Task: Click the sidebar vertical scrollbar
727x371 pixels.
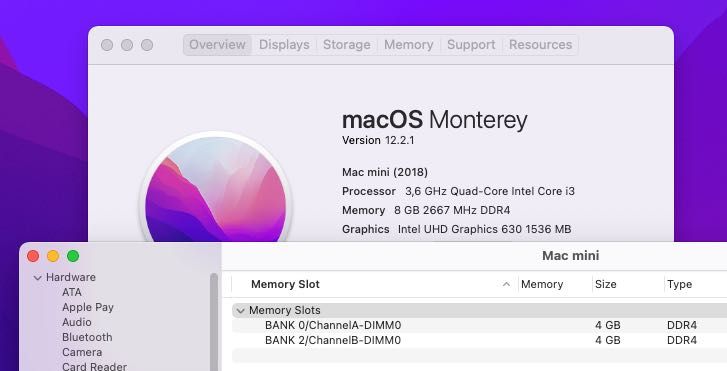Action: tap(214, 322)
